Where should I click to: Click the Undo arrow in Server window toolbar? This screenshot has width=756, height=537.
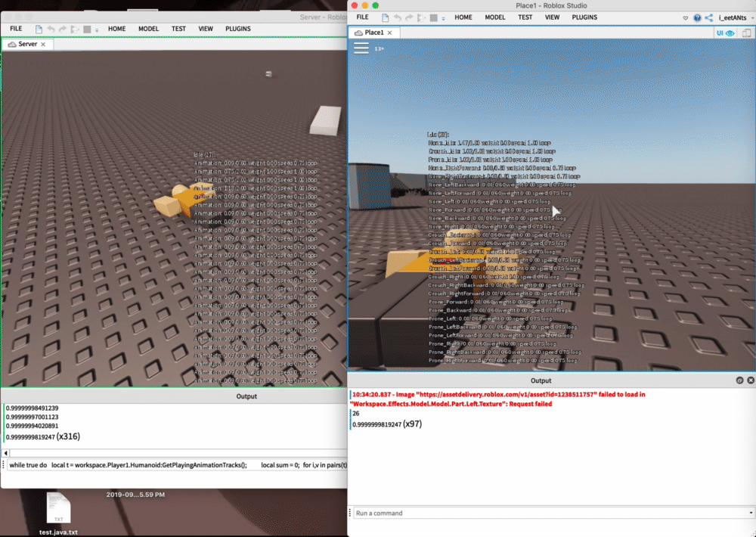pyautogui.click(x=51, y=29)
